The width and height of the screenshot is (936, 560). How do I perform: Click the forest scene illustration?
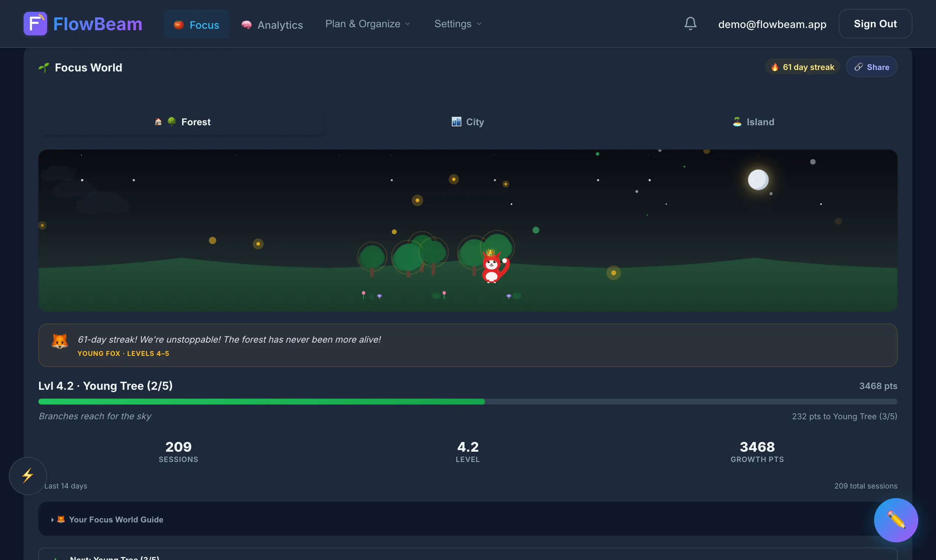coord(468,231)
